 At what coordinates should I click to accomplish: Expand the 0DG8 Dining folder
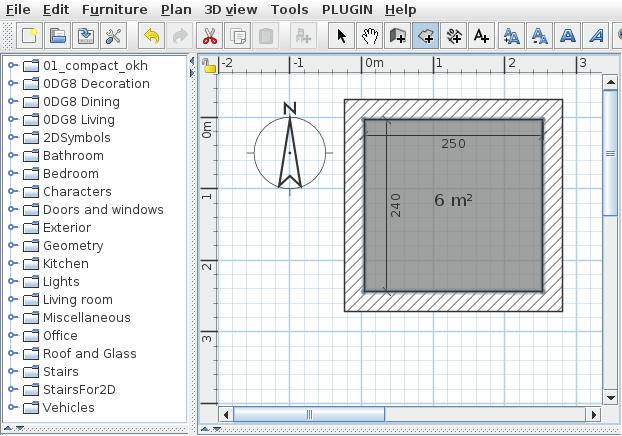[x=13, y=101]
